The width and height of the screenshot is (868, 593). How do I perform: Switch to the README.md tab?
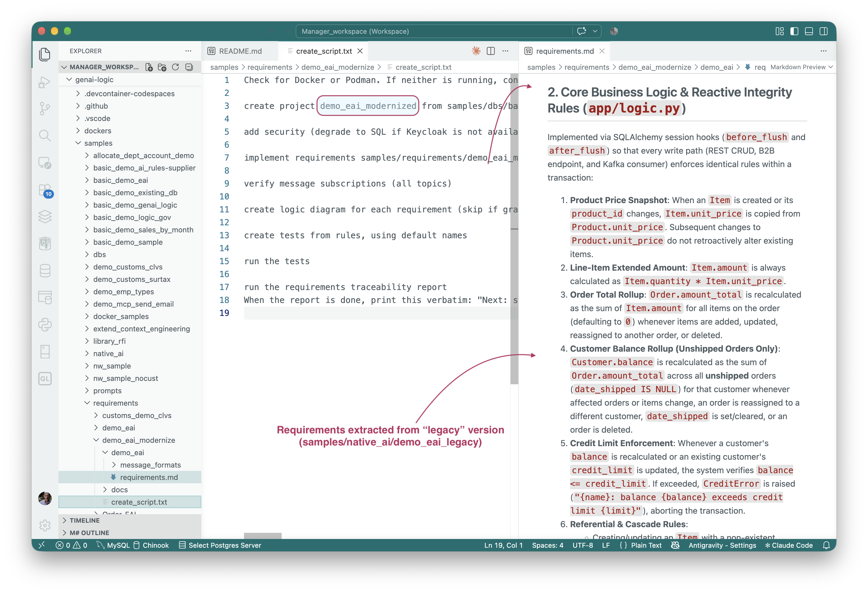[x=240, y=51]
